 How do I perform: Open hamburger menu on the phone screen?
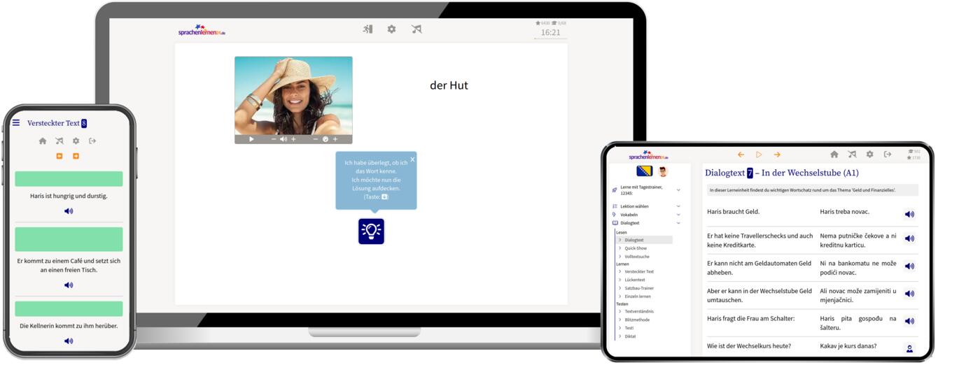16,123
